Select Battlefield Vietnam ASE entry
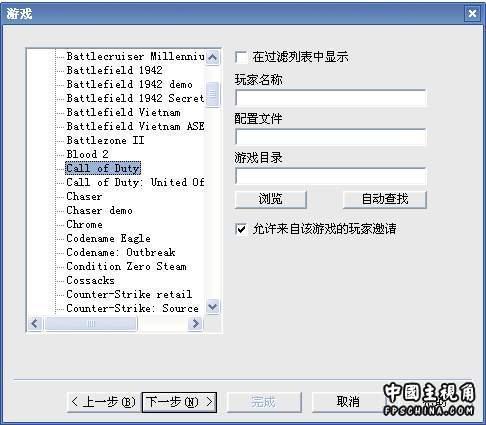This screenshot has width=486, height=425. click(135, 126)
